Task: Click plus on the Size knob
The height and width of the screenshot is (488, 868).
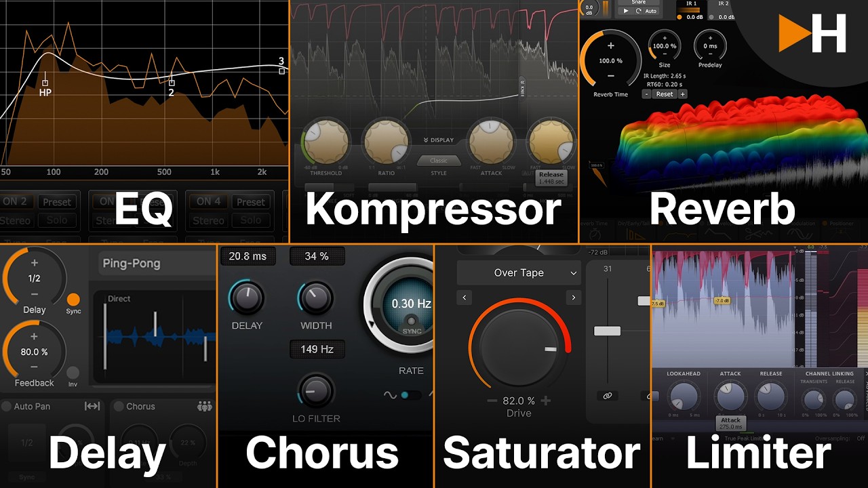Action: click(x=665, y=38)
